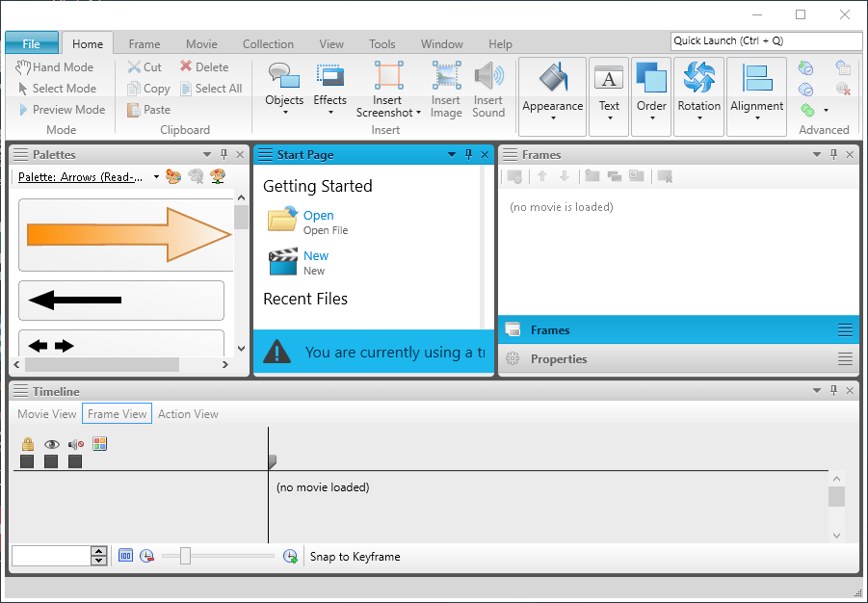
Task: Expand the Insert Screenshot dropdown arrow
Action: pos(418,113)
